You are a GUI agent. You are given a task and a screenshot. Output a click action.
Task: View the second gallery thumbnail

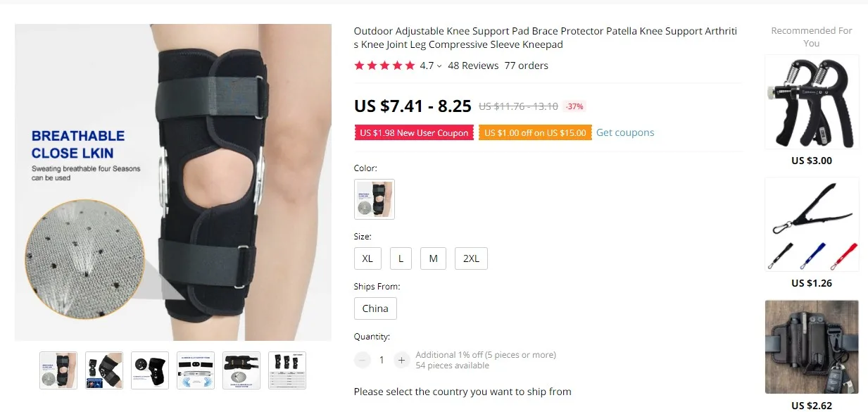click(x=104, y=370)
